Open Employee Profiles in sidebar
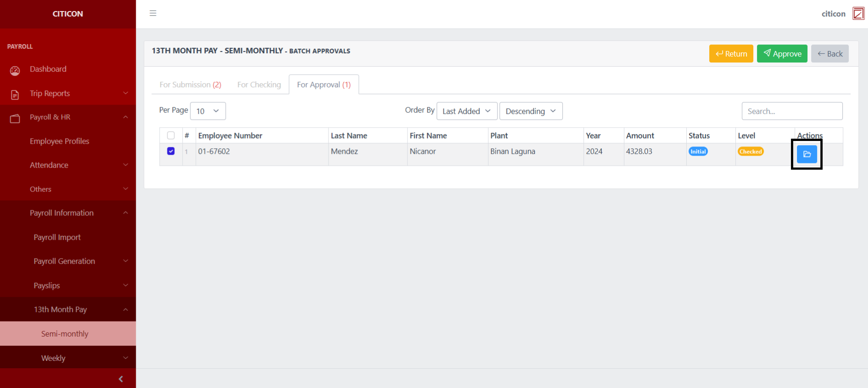Image resolution: width=868 pixels, height=388 pixels. point(60,141)
